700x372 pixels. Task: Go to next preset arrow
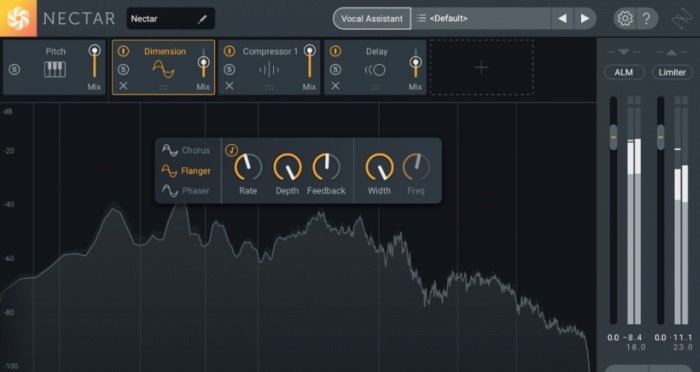pos(585,19)
